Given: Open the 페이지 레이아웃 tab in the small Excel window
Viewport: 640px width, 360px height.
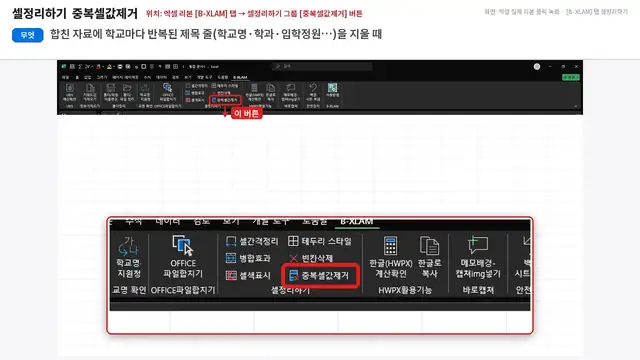Looking at the screenshot, I should pos(125,78).
